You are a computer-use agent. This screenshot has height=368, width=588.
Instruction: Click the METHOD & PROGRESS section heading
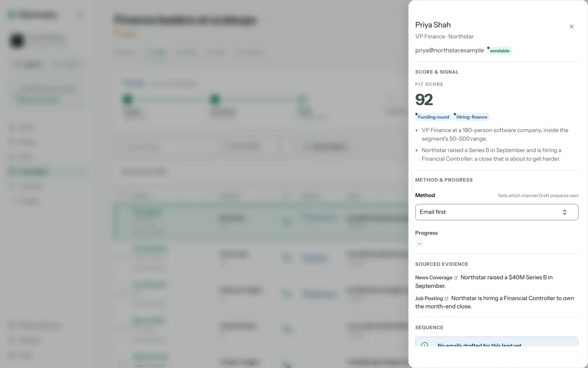[444, 180]
